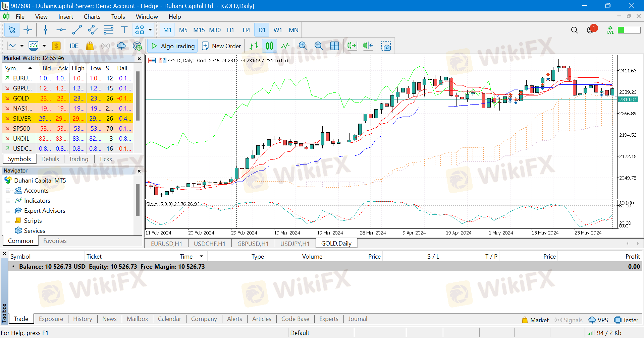Click the New Order button
Image resolution: width=644 pixels, height=338 pixels.
(x=221, y=46)
